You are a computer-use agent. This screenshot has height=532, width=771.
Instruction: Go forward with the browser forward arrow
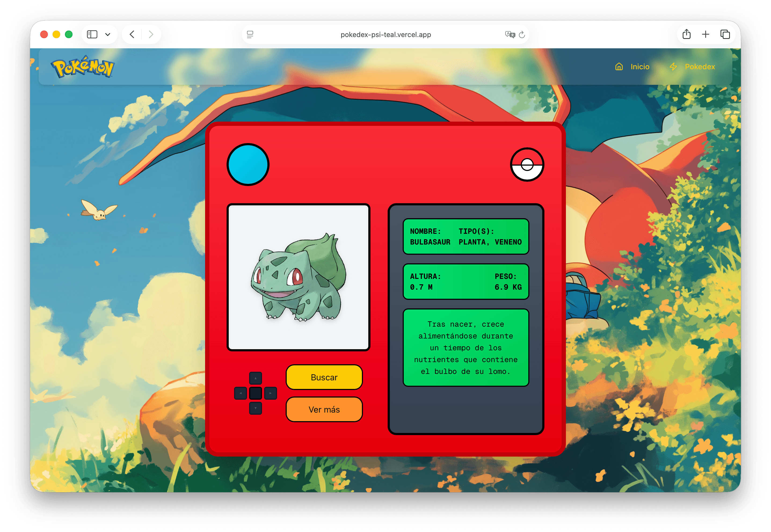click(x=151, y=34)
